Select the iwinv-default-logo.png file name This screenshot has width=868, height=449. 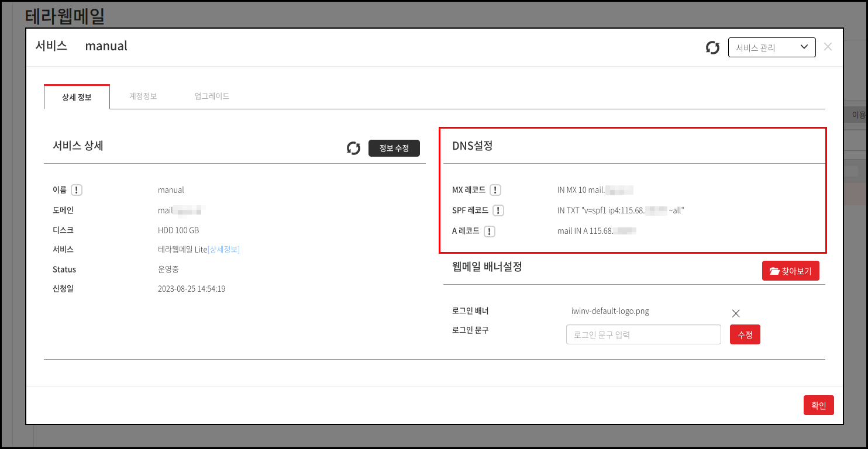[x=610, y=311]
